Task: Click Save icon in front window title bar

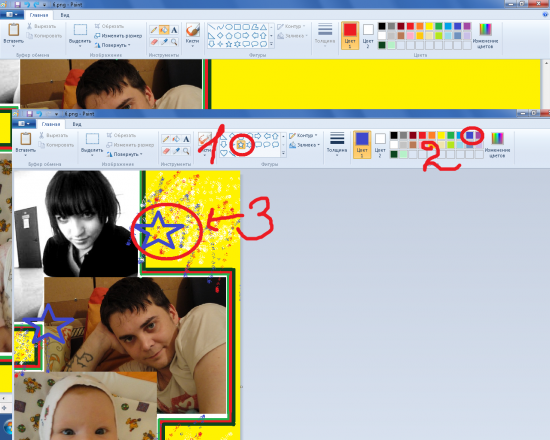Action: [x=29, y=114]
